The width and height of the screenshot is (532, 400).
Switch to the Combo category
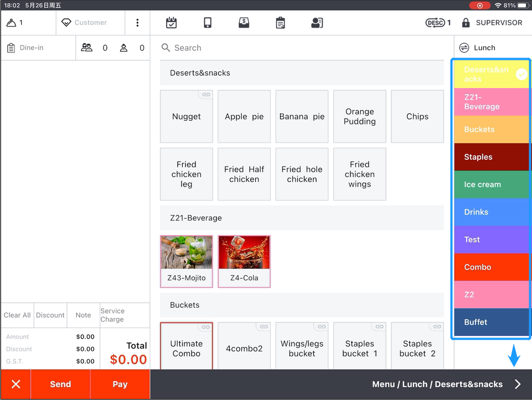(x=491, y=267)
